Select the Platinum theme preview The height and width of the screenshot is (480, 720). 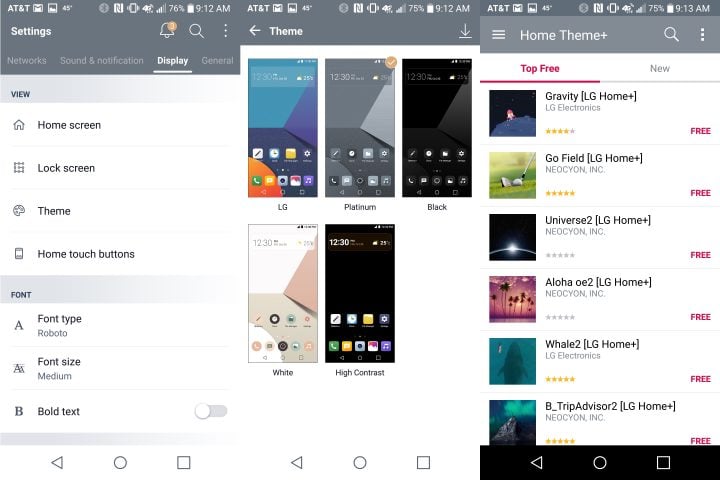click(360, 128)
